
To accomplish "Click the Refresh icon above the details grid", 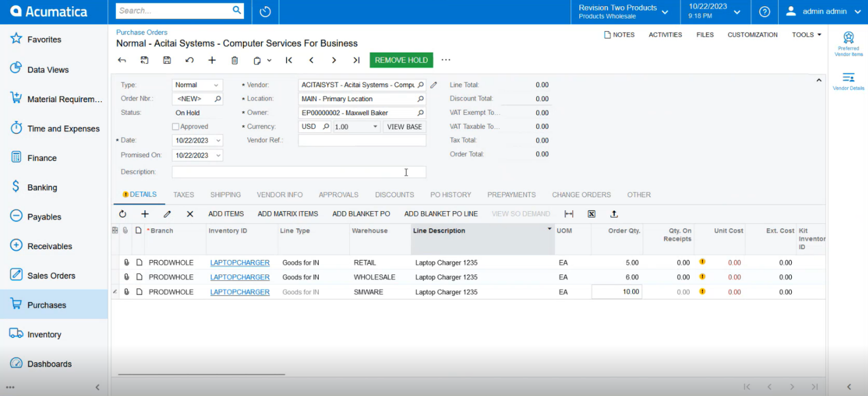I will point(123,214).
